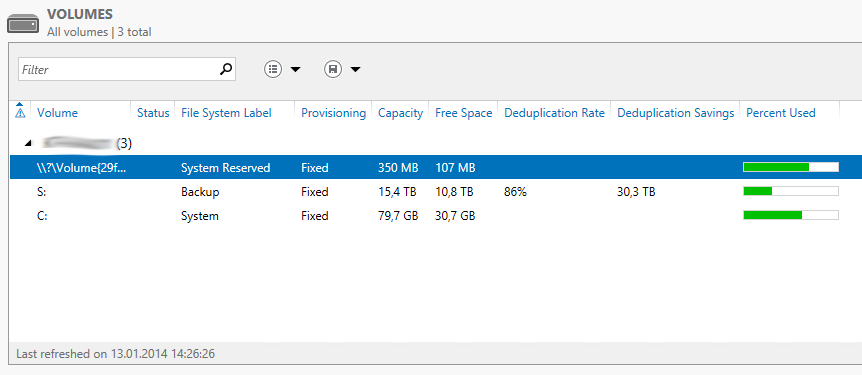This screenshot has height=375, width=862.
Task: Click Fixed provisioning in System Reserved row
Action: pos(314,168)
